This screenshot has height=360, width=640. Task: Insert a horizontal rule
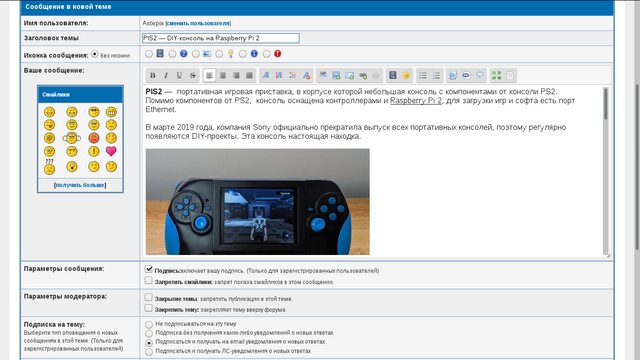tap(323, 76)
